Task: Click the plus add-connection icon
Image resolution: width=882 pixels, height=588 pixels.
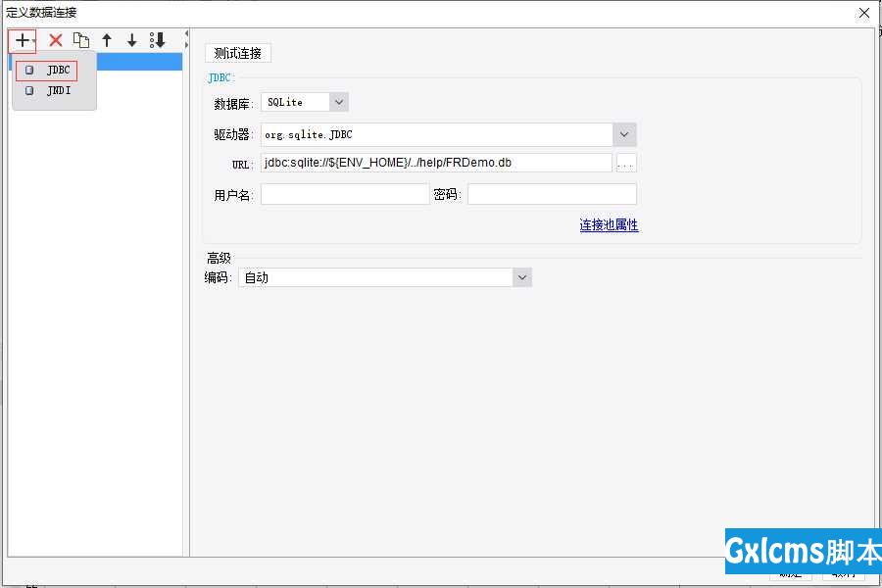Action: [23, 40]
